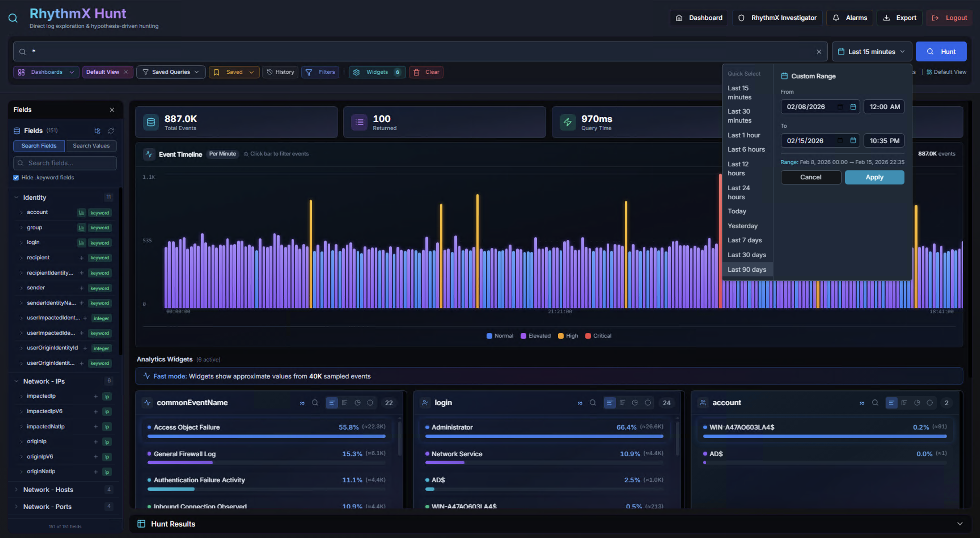Image resolution: width=980 pixels, height=538 pixels.
Task: Click the Apply button for custom range
Action: [x=874, y=177]
